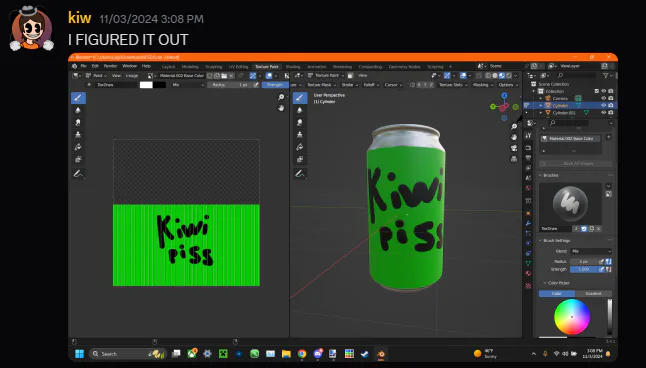Disable Cylinder in renders via camera icon
This screenshot has height=368, width=646.
click(611, 105)
